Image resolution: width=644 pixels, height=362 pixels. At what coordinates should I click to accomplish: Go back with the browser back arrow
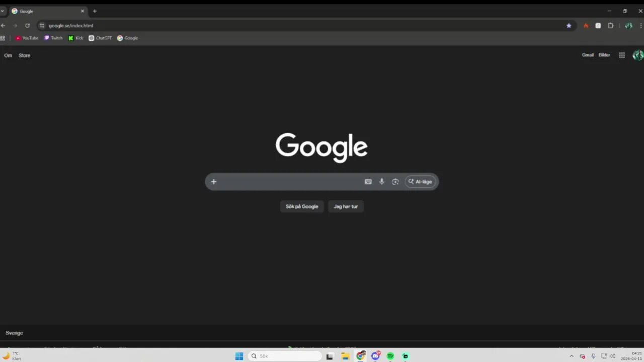[3, 26]
